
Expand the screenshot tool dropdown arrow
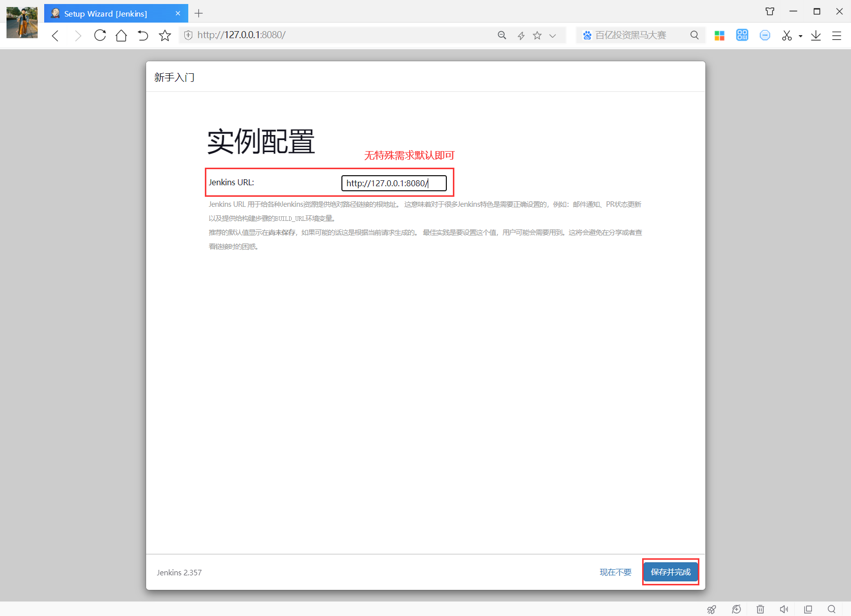coord(800,36)
